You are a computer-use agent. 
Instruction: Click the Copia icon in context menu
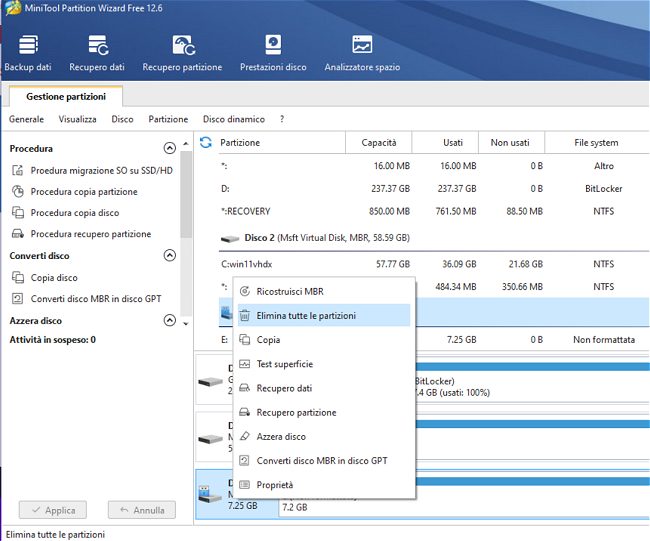point(245,340)
